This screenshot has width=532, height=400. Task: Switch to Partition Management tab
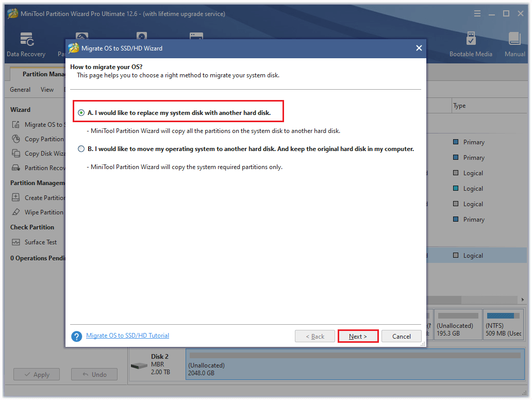[x=38, y=74]
